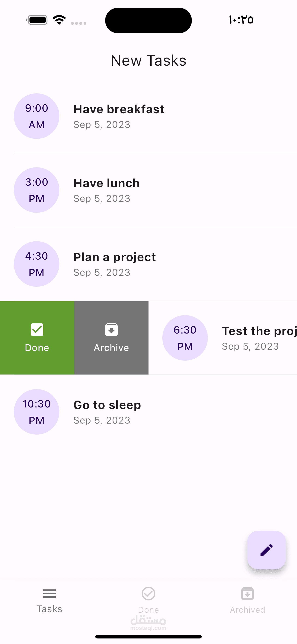This screenshot has width=297, height=644.
Task: Tap the 3:00 PM time circle
Action: (x=37, y=190)
